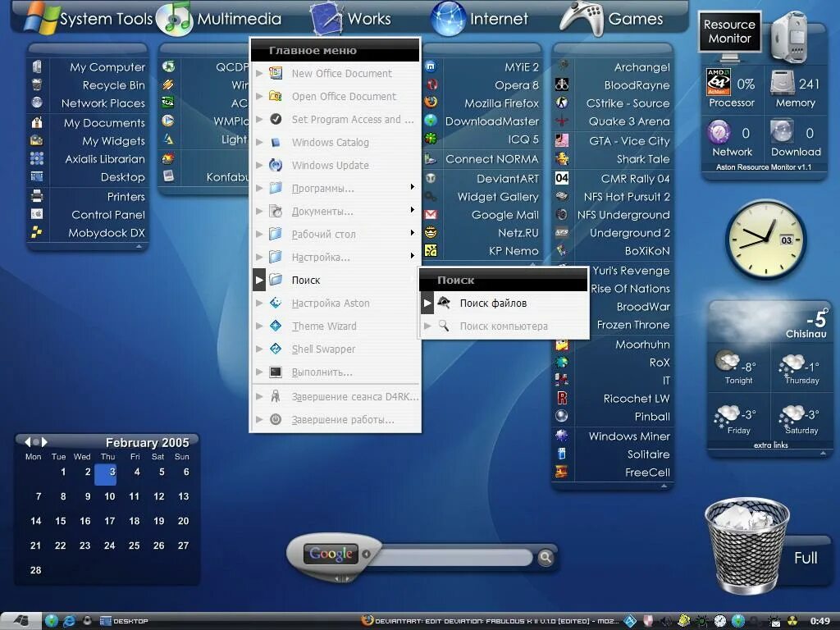This screenshot has height=630, width=840.
Task: Click the Windows Update icon in main menu
Action: coord(276,165)
